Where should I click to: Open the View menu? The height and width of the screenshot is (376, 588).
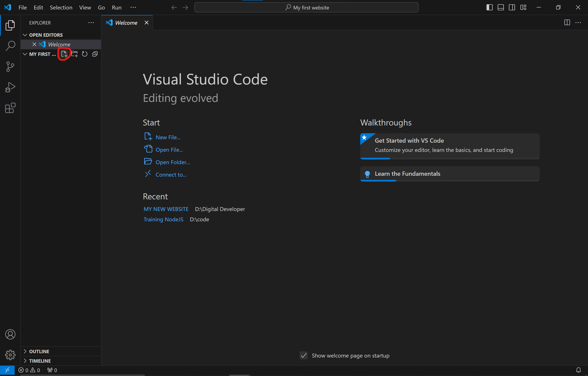(x=85, y=8)
